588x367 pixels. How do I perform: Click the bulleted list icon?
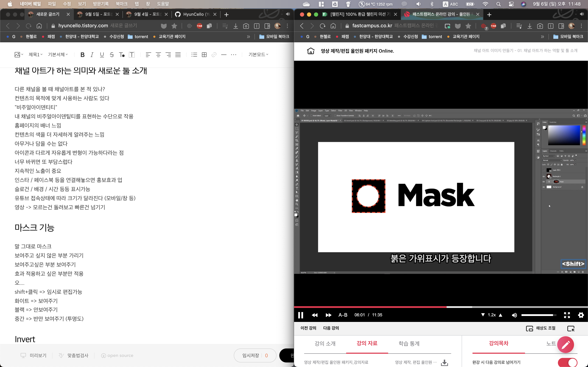[194, 55]
